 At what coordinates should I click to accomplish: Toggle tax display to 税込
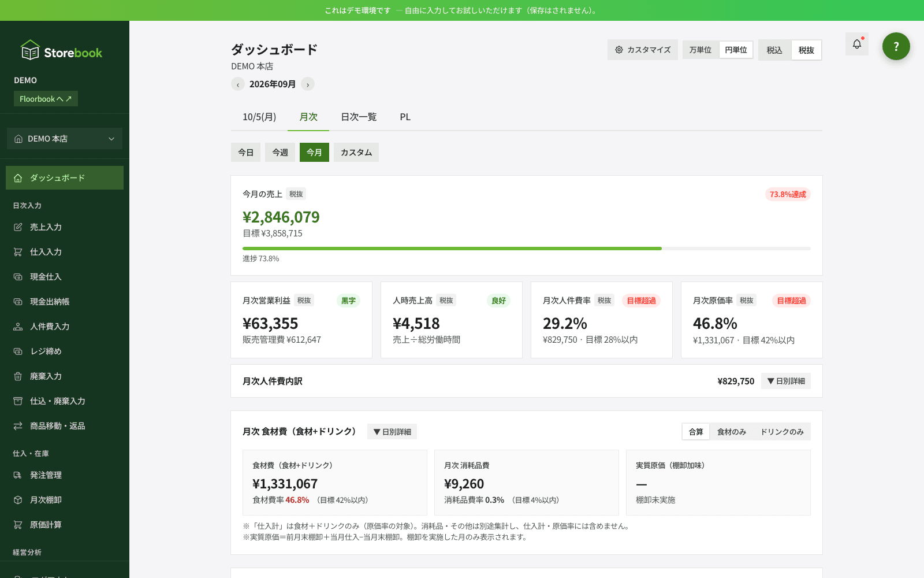[774, 50]
